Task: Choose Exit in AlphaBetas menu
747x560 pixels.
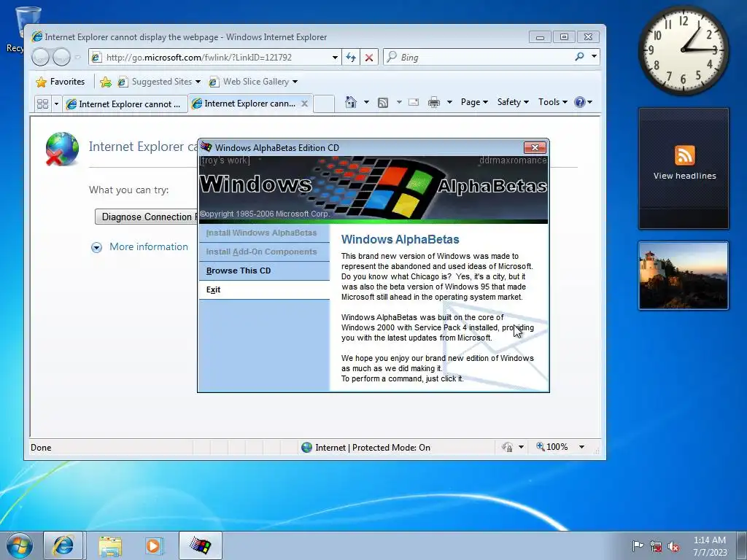Action: point(264,289)
